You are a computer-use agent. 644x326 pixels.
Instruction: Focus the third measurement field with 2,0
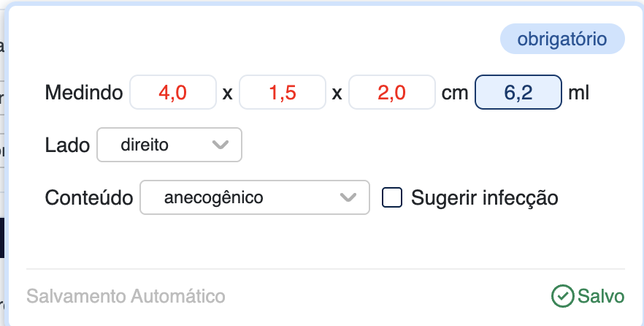pos(392,93)
